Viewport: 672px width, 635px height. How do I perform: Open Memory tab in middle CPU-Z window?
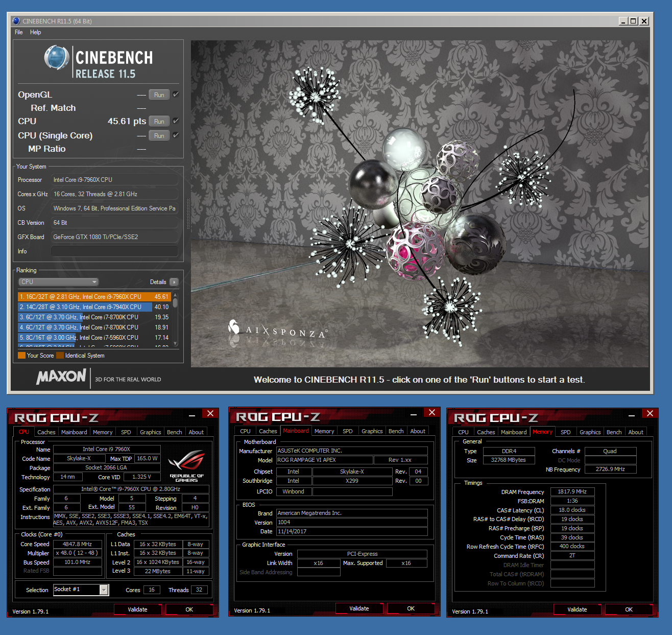coord(324,431)
